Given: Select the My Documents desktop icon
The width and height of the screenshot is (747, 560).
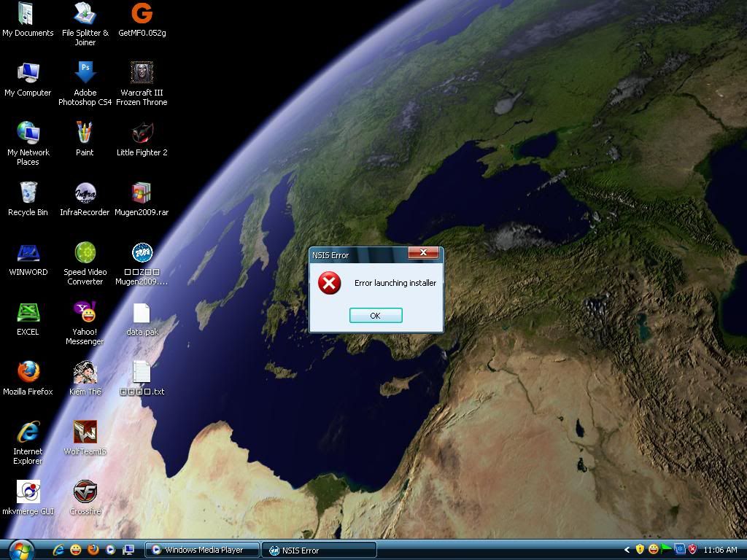Looking at the screenshot, I should (x=28, y=20).
